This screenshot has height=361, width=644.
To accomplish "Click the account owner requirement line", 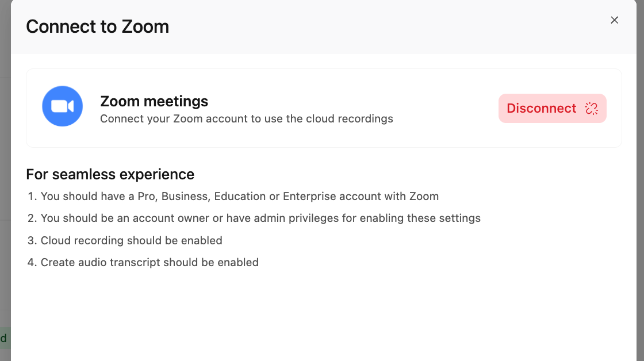I will (260, 218).
